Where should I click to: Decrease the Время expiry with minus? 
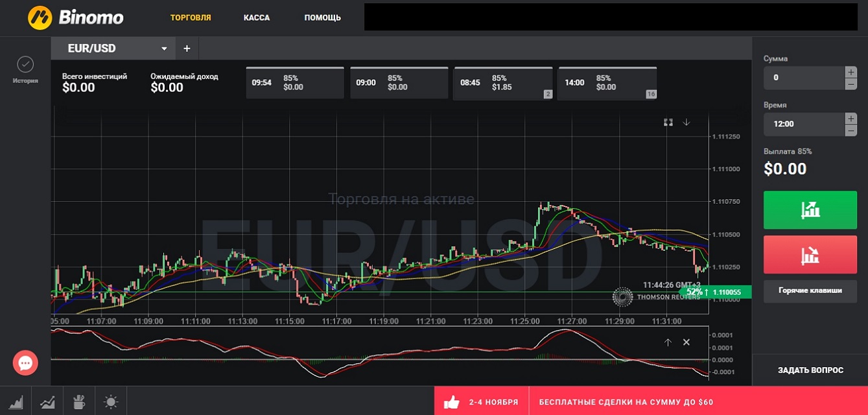[x=850, y=130]
